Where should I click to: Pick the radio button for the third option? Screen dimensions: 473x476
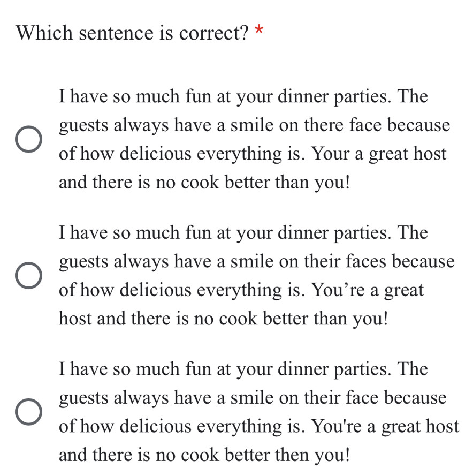click(x=28, y=412)
